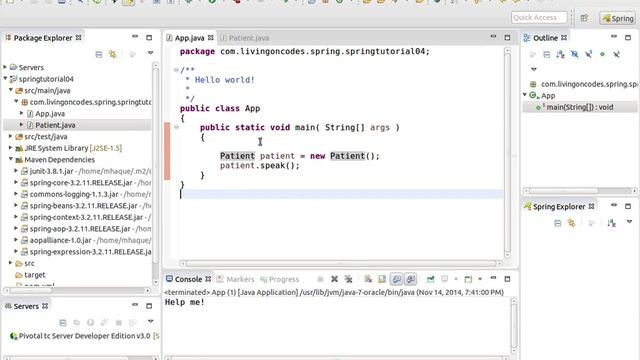Open the Outline view menu dropdown
The width and height of the screenshot is (640, 360).
pyautogui.click(x=534, y=69)
